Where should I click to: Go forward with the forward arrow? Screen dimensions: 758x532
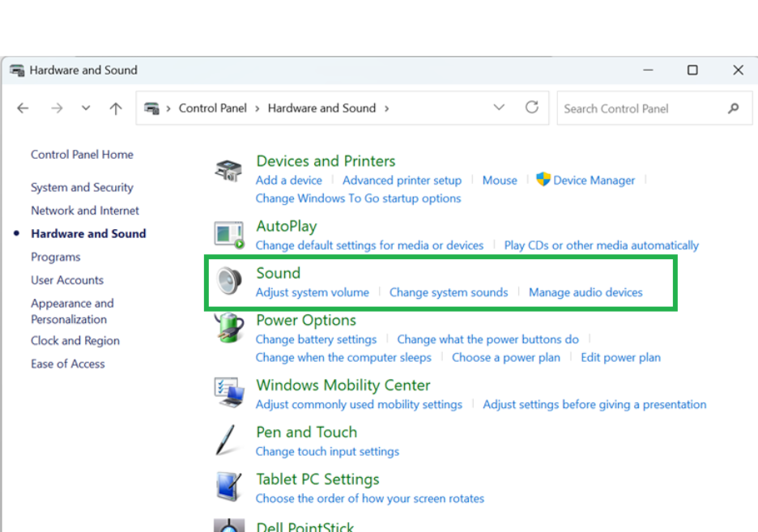point(57,109)
